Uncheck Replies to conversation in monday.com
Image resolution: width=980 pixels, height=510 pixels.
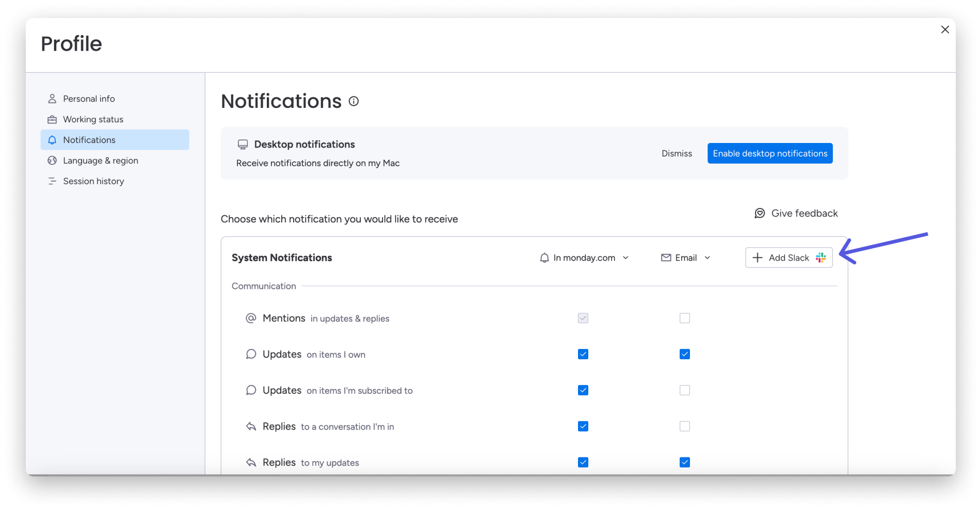[x=583, y=426]
